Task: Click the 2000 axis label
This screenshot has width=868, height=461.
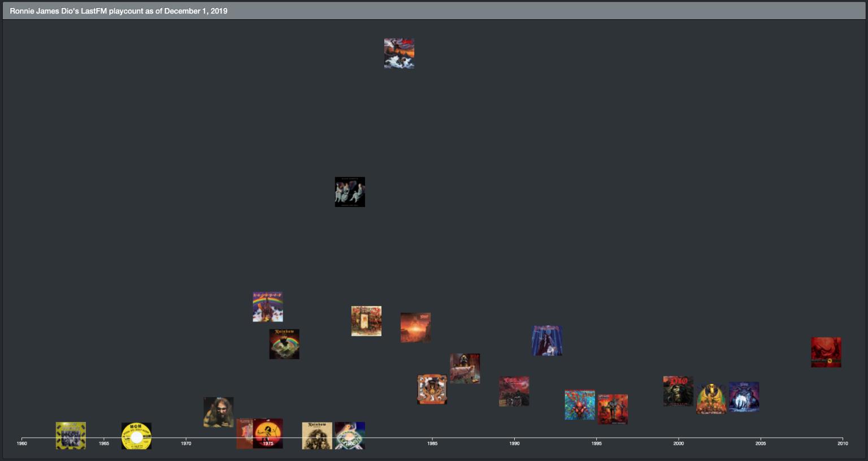Action: (x=678, y=443)
